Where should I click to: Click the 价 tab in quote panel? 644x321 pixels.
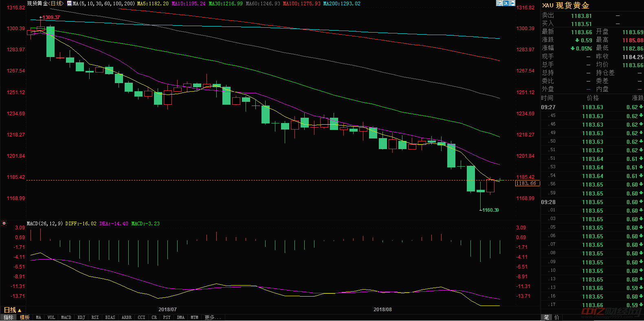coord(557,317)
